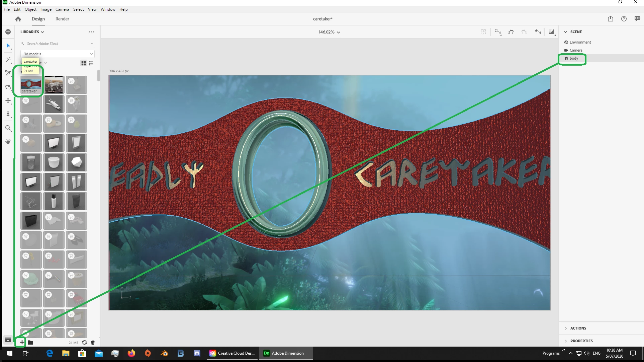Open the Camera menu
644x362 pixels.
pyautogui.click(x=62, y=9)
